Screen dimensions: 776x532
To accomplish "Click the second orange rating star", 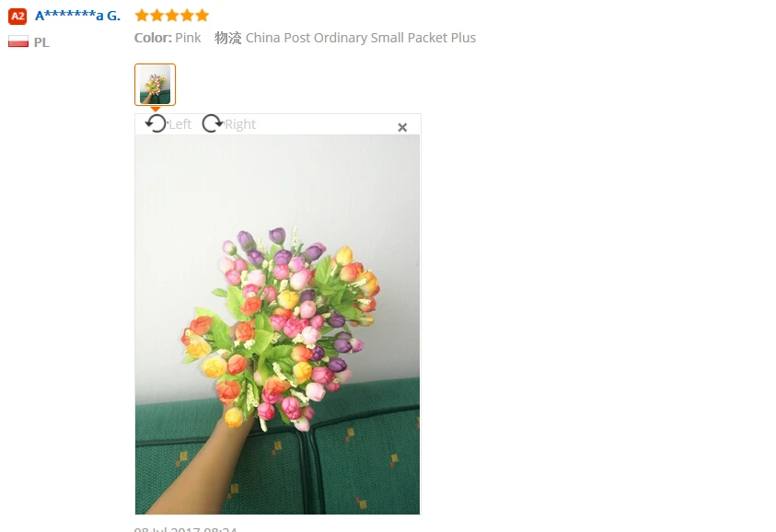I will pyautogui.click(x=156, y=16).
